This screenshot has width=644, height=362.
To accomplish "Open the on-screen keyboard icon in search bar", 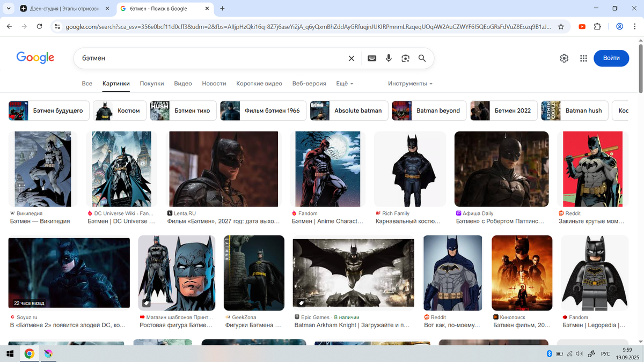I will [x=372, y=58].
